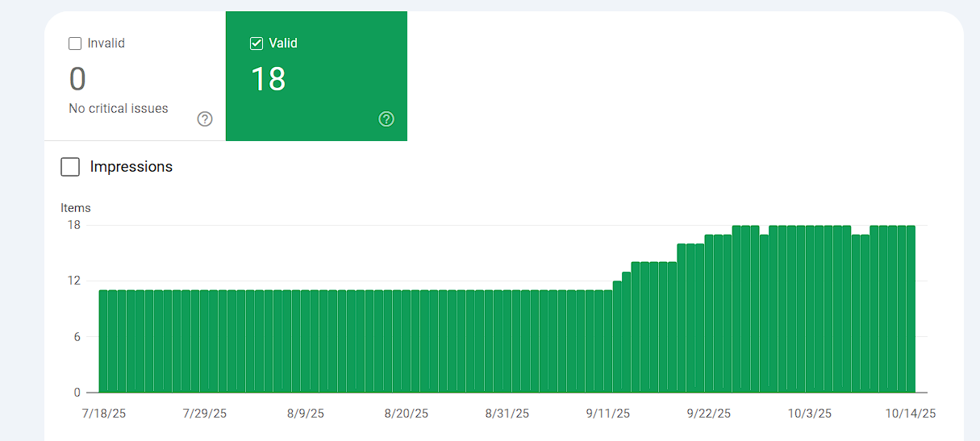980x441 pixels.
Task: Click the help icon in the Valid card
Action: 386,119
